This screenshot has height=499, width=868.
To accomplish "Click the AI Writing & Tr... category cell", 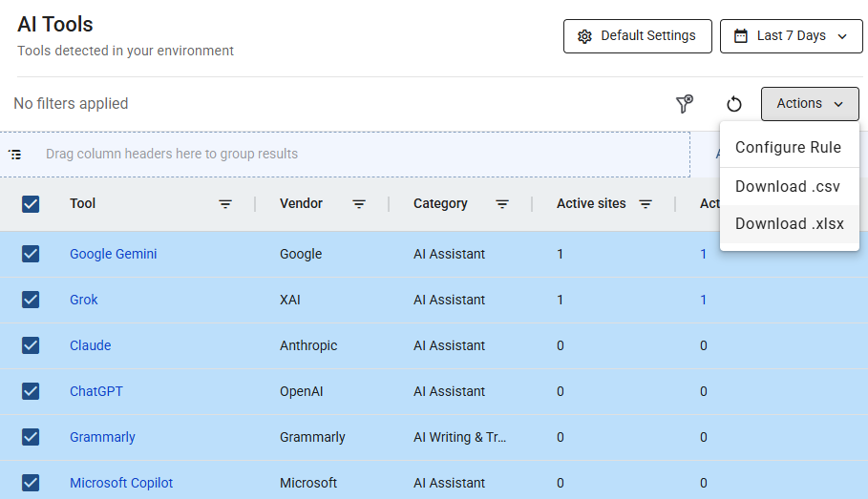I will (459, 437).
